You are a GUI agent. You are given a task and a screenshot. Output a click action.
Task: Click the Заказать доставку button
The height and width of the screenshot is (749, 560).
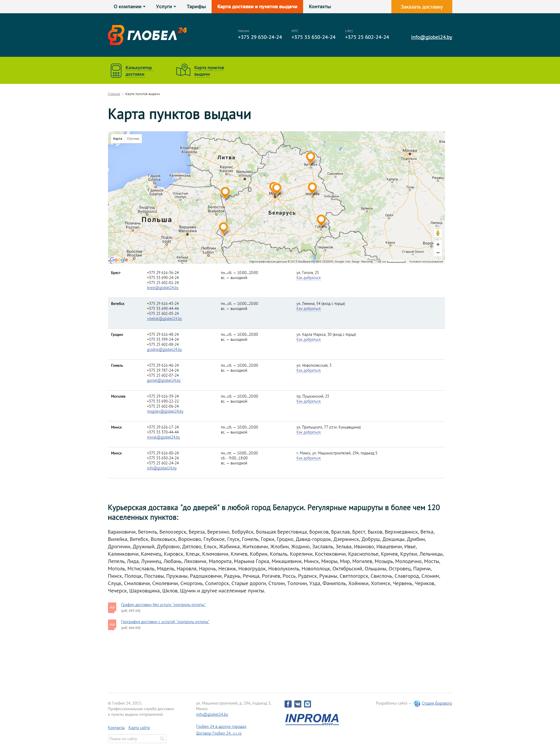[x=421, y=7]
